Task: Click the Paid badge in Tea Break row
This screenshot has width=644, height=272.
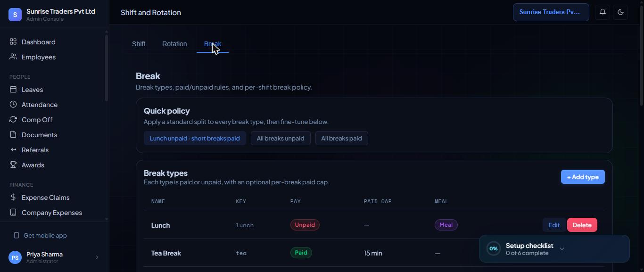Action: 301,253
